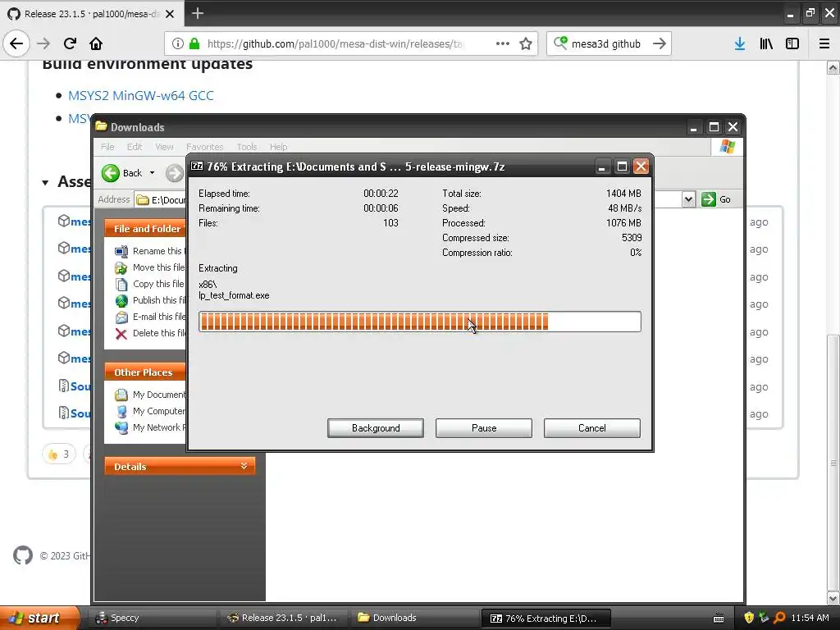The width and height of the screenshot is (840, 630).
Task: Open a new browser tab
Action: click(197, 13)
